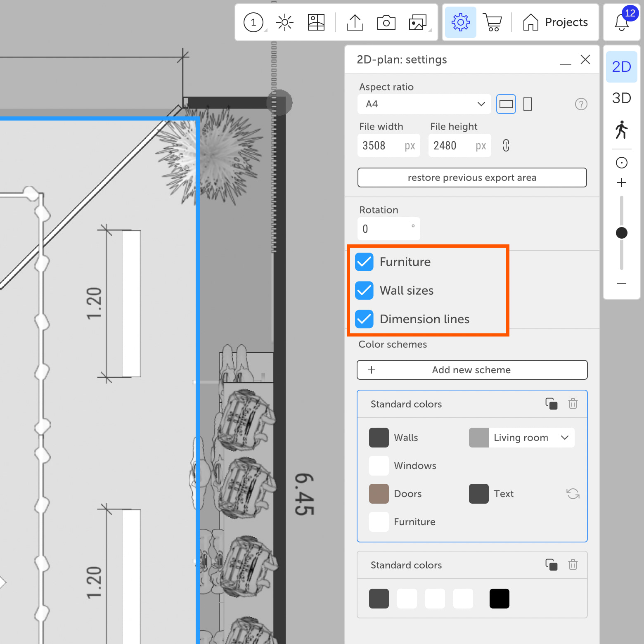Click the Add new scheme button
Screen dimensions: 644x644
click(472, 370)
